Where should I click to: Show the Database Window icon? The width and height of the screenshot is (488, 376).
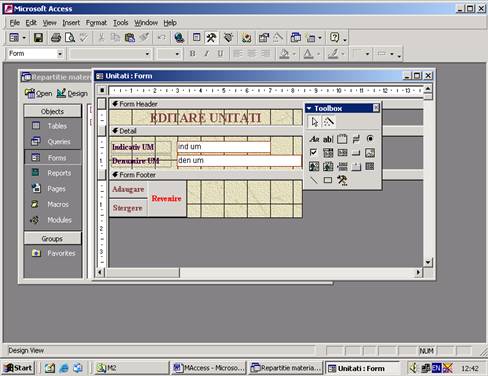point(296,38)
